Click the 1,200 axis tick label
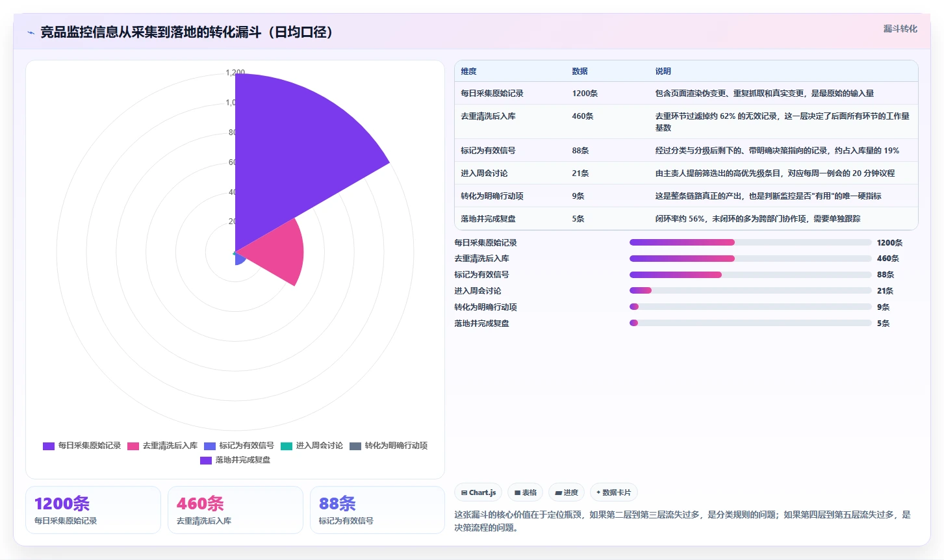Viewport: 944px width, 560px height. (x=235, y=73)
